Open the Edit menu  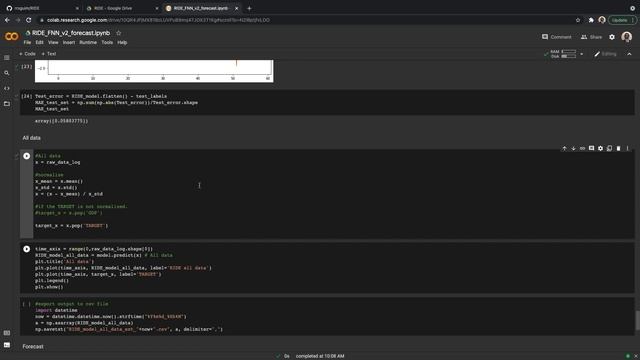pyautogui.click(x=39, y=42)
